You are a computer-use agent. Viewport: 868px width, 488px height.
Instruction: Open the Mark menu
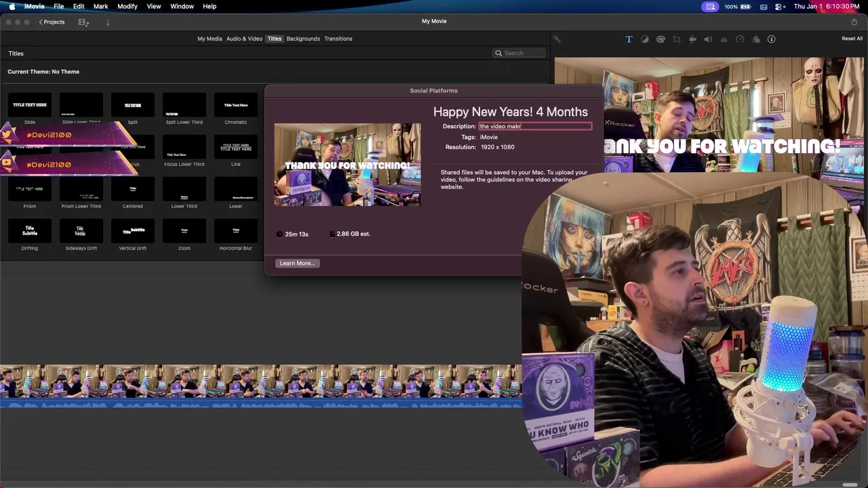(x=100, y=6)
